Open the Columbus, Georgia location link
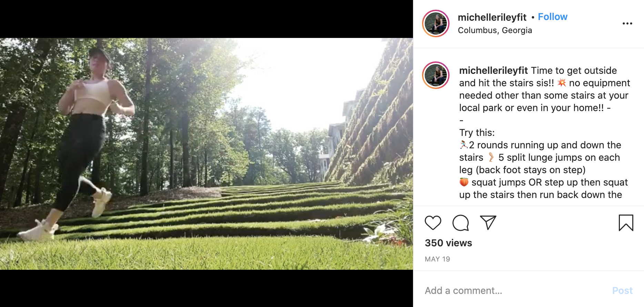The image size is (644, 307). click(x=495, y=30)
